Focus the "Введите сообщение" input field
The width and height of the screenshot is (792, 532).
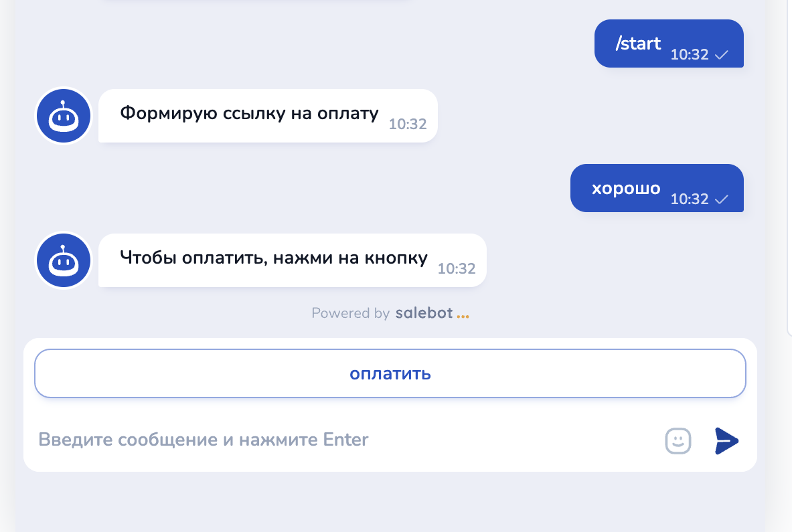[335, 440]
